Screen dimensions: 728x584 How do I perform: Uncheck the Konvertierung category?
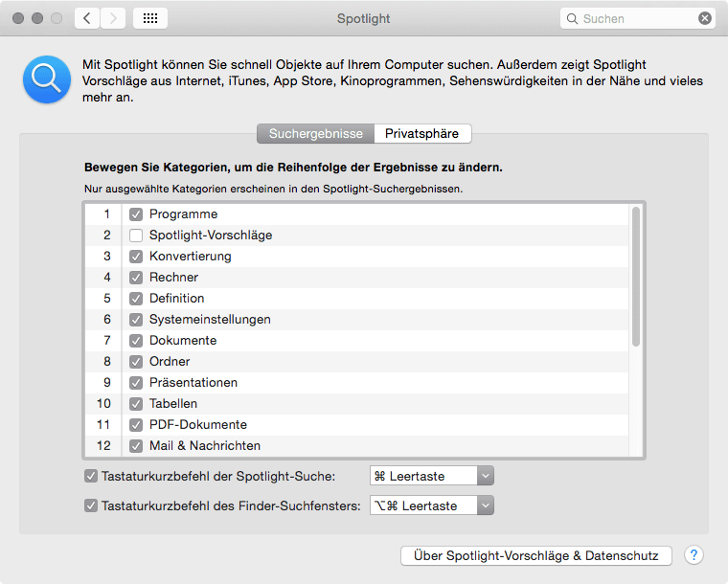tap(136, 257)
